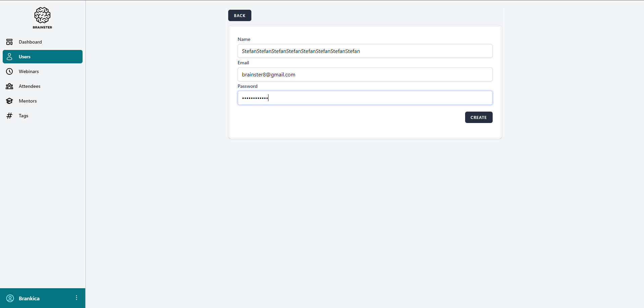Click the Brankica profile avatar icon
The height and width of the screenshot is (308, 644).
(x=10, y=298)
